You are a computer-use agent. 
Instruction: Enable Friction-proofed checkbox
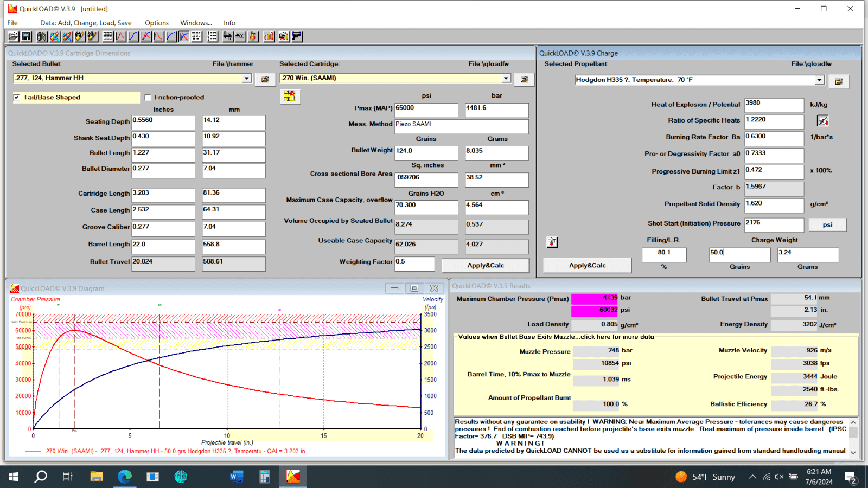tap(148, 98)
